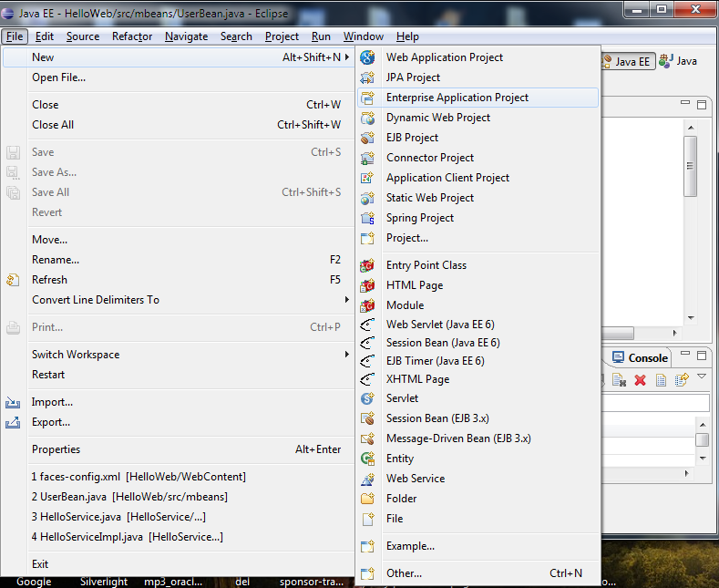
Task: Click the Web Servlet (Java EE 6) icon
Action: 367,325
